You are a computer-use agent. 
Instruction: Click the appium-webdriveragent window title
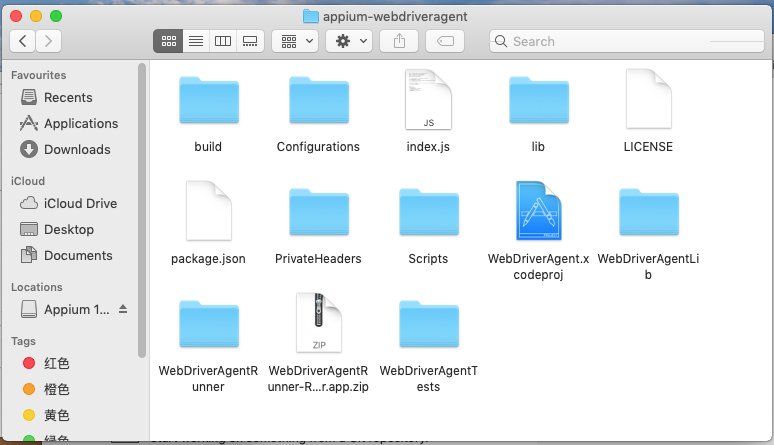tap(395, 16)
